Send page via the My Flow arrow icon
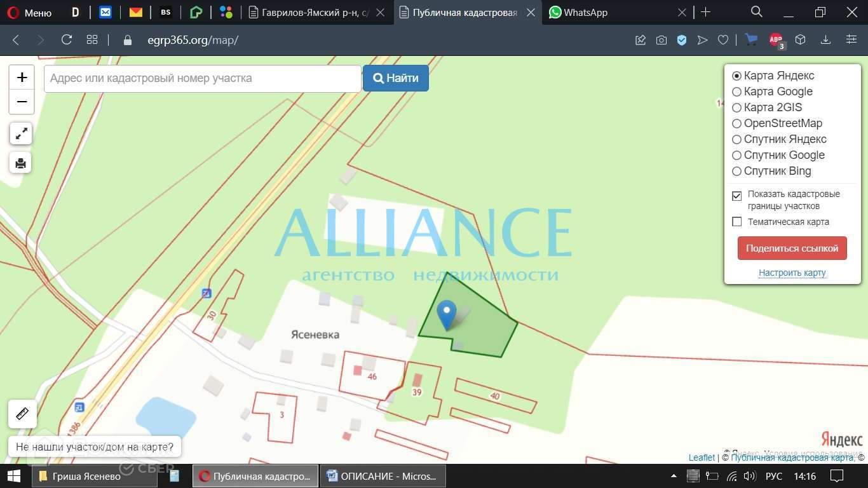Viewport: 868px width, 488px height. click(702, 40)
